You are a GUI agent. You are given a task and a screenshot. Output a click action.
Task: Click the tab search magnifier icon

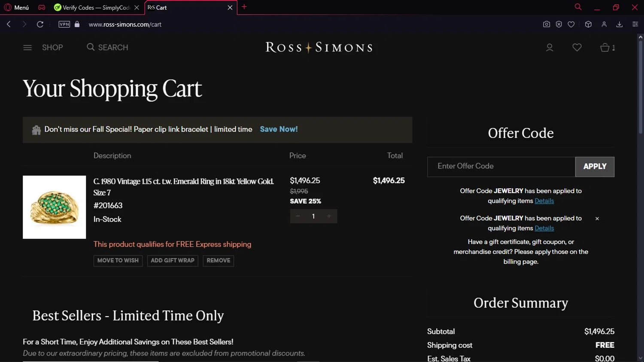click(x=578, y=7)
